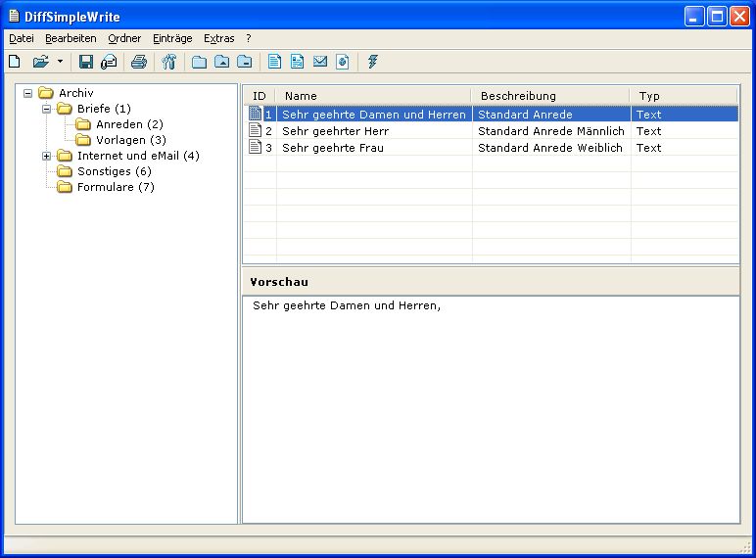Screen dimensions: 756x558
Task: Click 'Standard Anrede Weiblich' description cell
Action: (550, 148)
